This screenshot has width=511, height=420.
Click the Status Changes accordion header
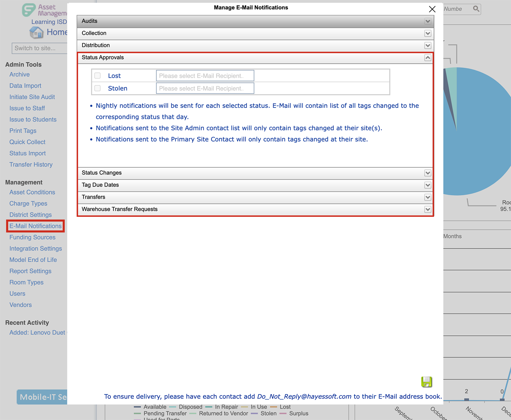click(255, 173)
